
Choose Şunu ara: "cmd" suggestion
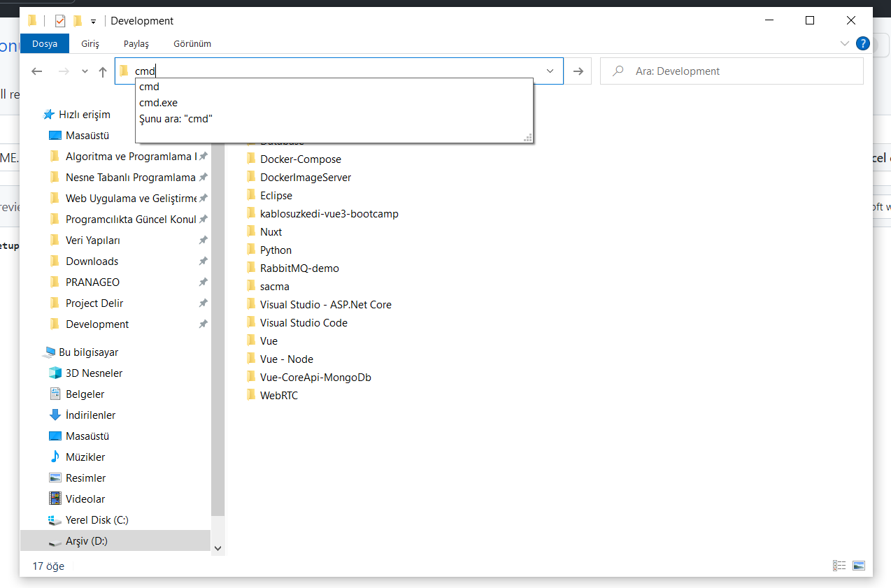(174, 118)
